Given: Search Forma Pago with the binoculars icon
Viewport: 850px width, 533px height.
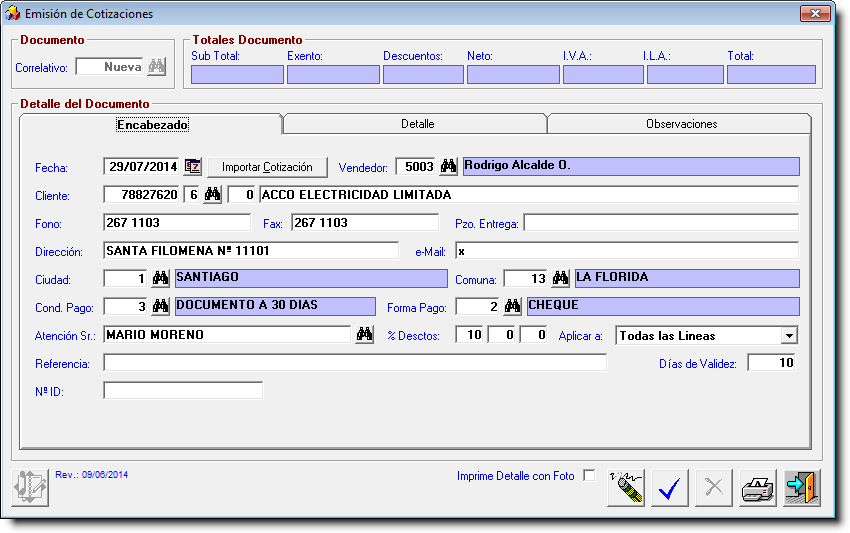Looking at the screenshot, I should 512,306.
